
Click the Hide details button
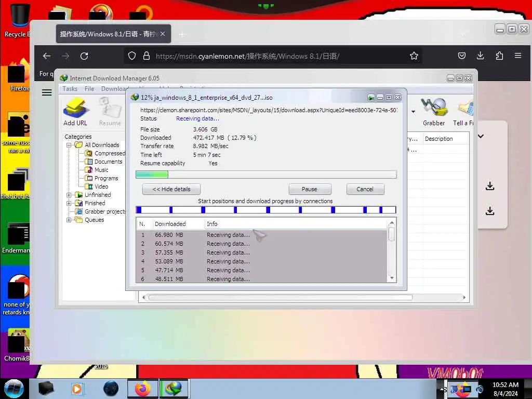[x=171, y=189]
